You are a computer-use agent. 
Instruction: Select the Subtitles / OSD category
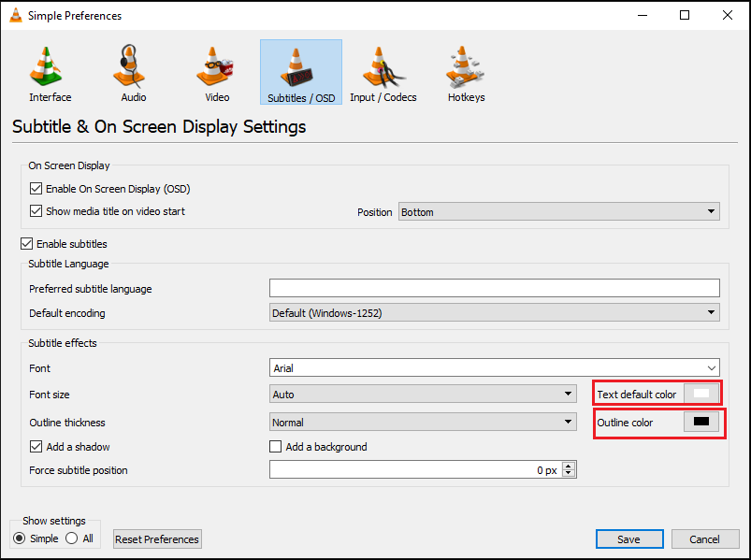point(301,72)
